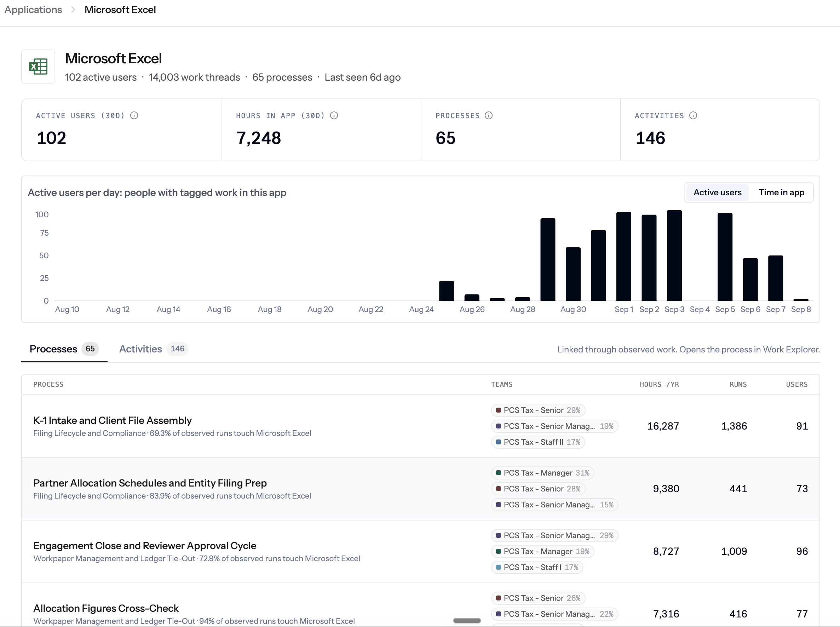840x627 pixels.
Task: Click the 7,248 hours in app value
Action: (x=259, y=138)
